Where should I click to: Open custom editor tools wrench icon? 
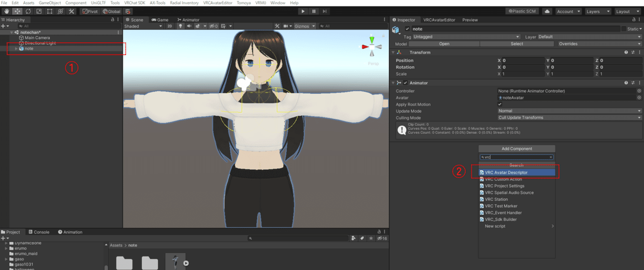coord(71,11)
